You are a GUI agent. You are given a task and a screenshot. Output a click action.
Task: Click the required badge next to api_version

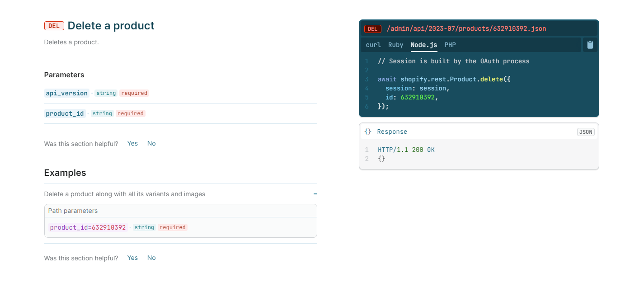point(134,93)
